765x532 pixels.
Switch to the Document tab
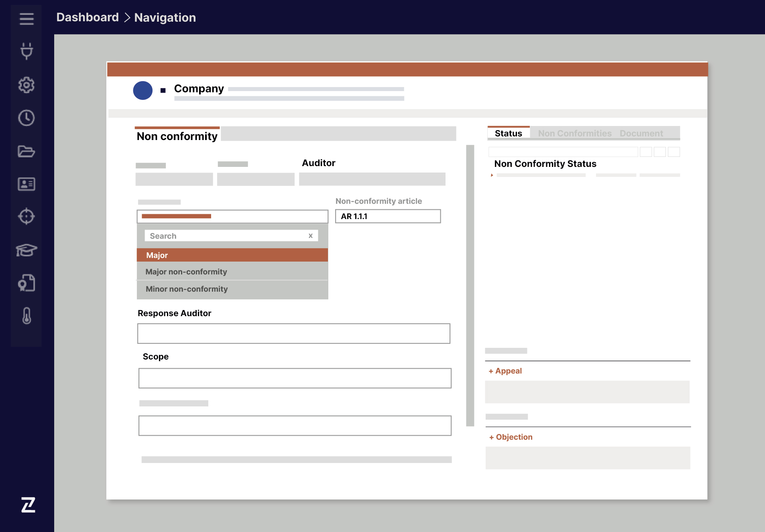pyautogui.click(x=641, y=133)
